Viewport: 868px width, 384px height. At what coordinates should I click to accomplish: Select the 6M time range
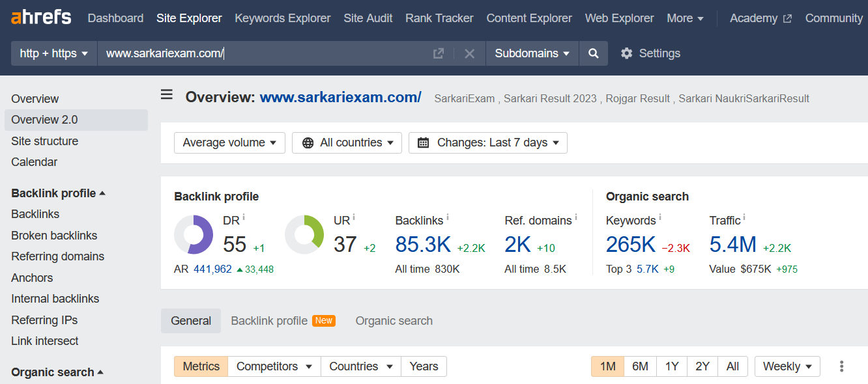pyautogui.click(x=640, y=366)
